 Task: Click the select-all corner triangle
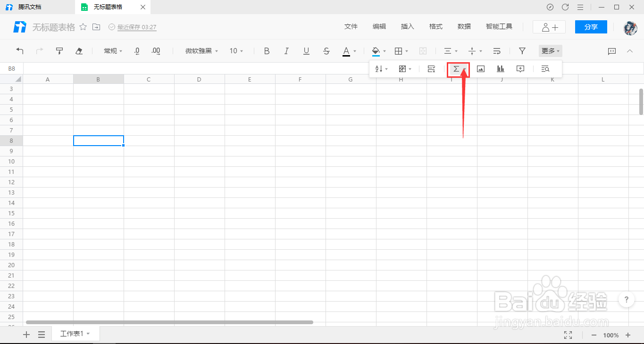click(18, 79)
